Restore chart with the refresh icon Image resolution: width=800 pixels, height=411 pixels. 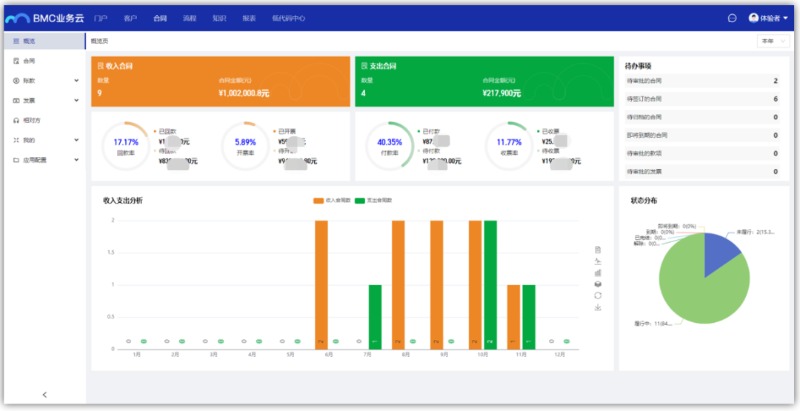pyautogui.click(x=597, y=296)
